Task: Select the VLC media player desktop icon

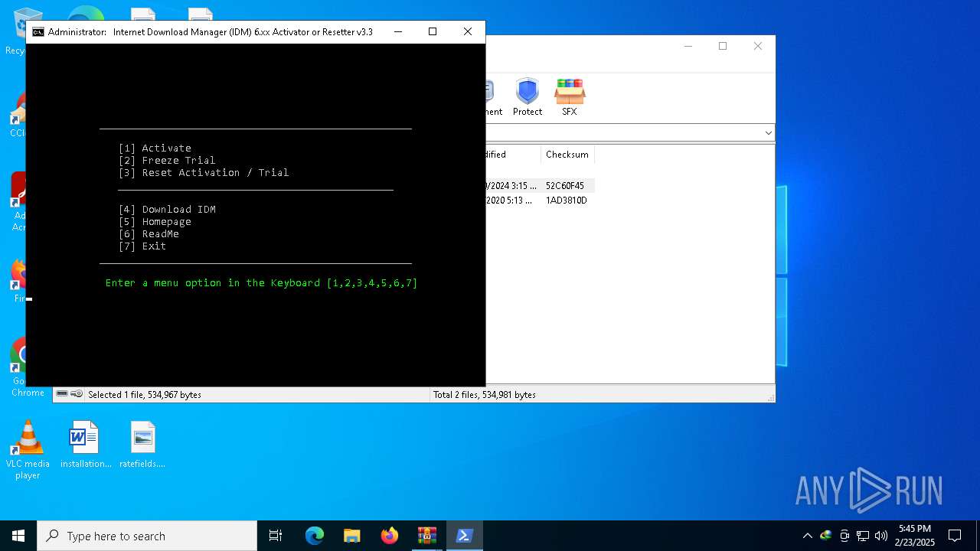Action: (28, 450)
